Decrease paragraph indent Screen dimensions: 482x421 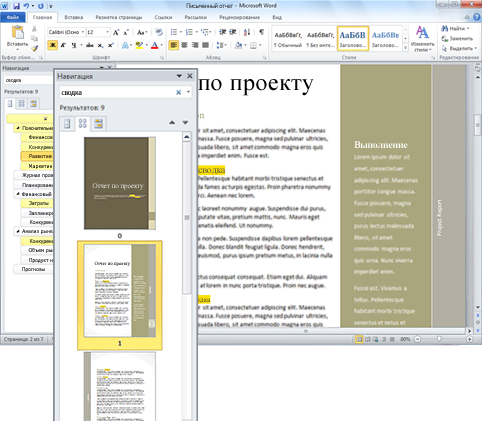pos(222,32)
